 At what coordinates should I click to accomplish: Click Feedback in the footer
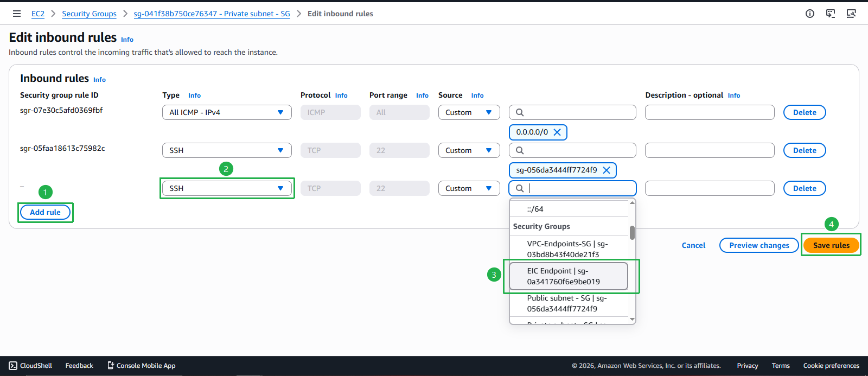(79, 366)
